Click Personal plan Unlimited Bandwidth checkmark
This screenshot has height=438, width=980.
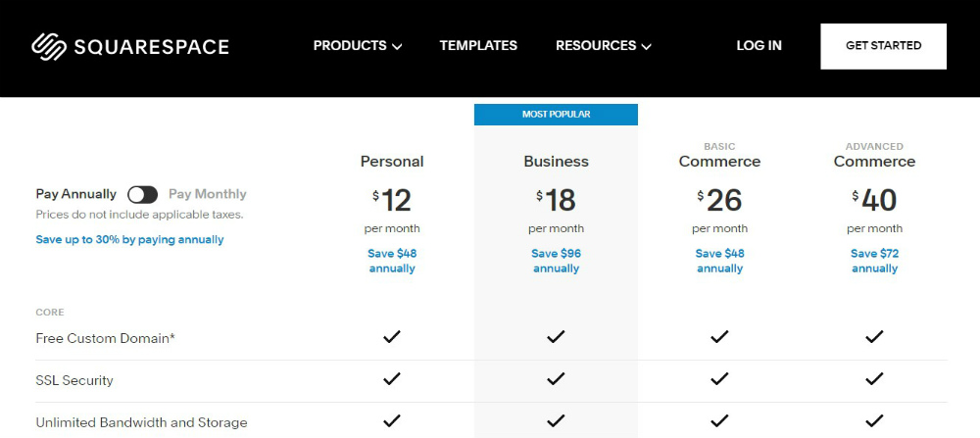click(x=392, y=421)
